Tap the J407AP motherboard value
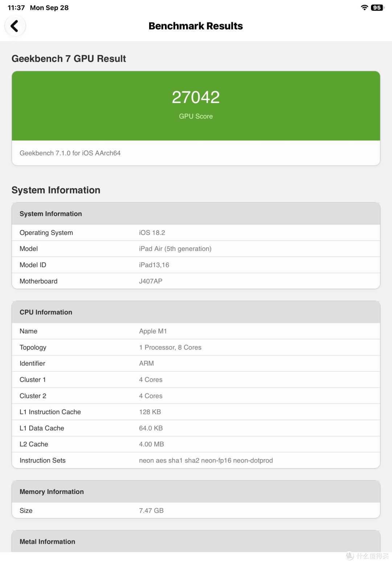Viewport: 392px width, 564px height. click(x=151, y=281)
